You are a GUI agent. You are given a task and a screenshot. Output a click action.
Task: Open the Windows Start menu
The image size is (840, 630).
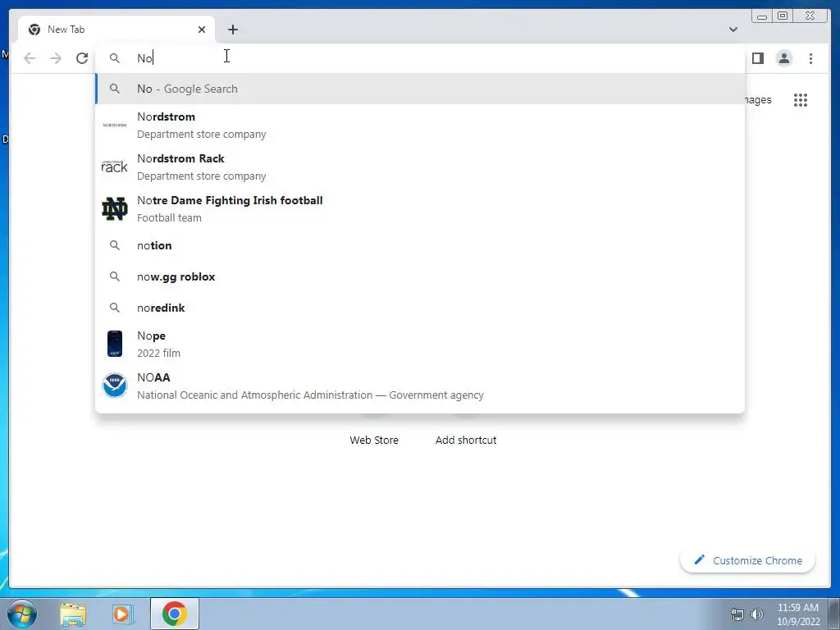(21, 614)
